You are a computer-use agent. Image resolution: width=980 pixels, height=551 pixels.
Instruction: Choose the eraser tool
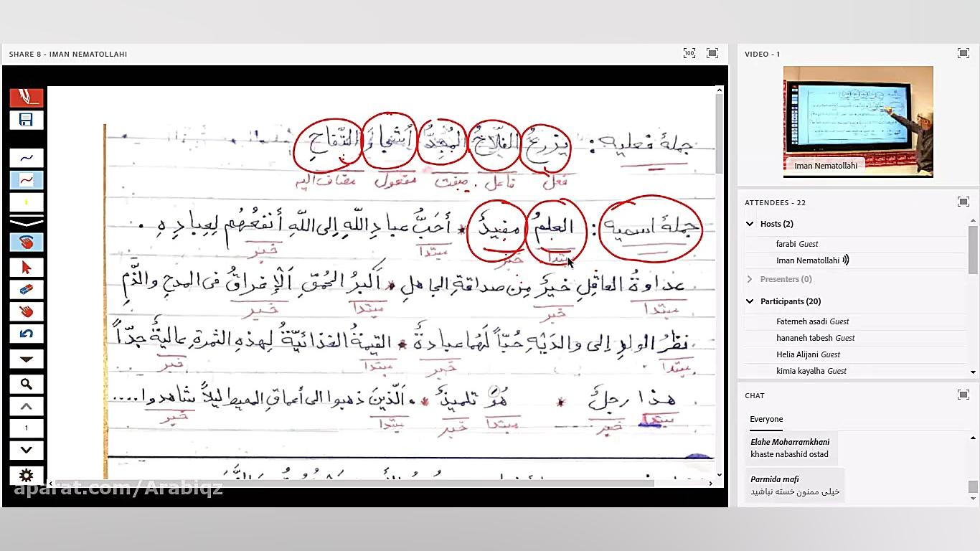click(x=27, y=290)
